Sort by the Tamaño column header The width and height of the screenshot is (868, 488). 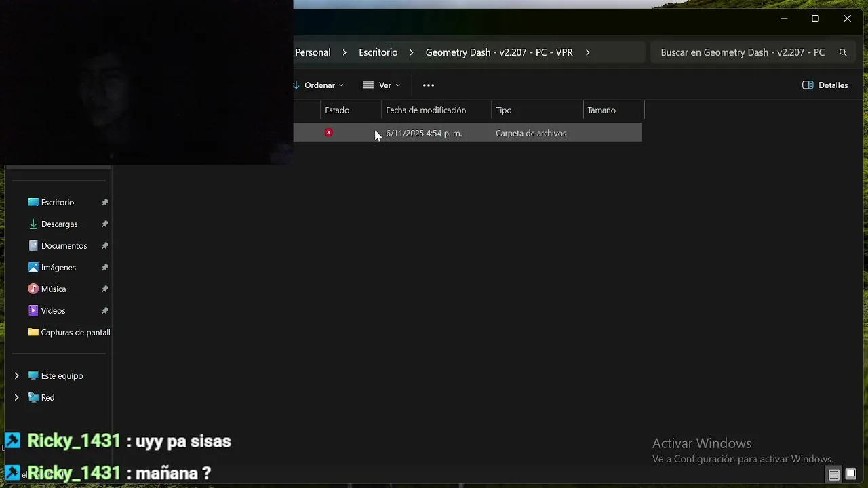[614, 110]
